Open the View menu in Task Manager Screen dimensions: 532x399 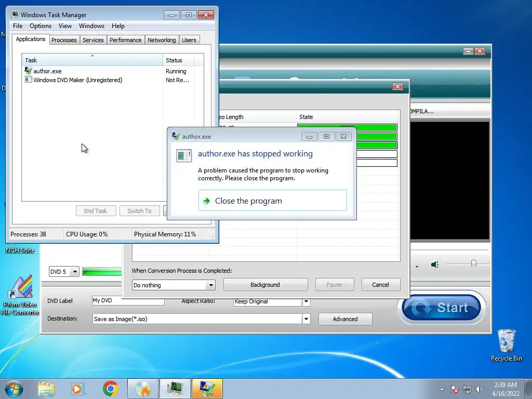(65, 26)
